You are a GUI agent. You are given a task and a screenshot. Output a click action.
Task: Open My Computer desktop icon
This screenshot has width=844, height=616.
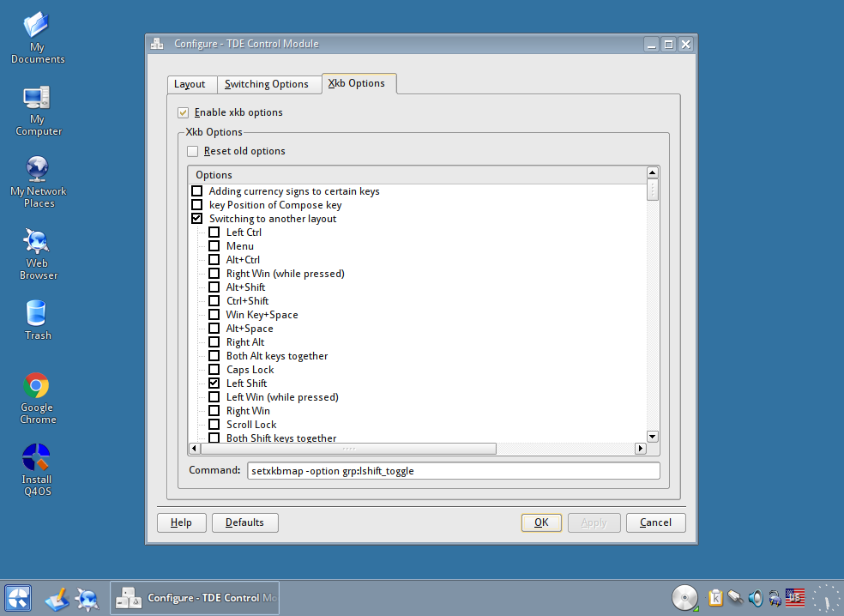37,110
